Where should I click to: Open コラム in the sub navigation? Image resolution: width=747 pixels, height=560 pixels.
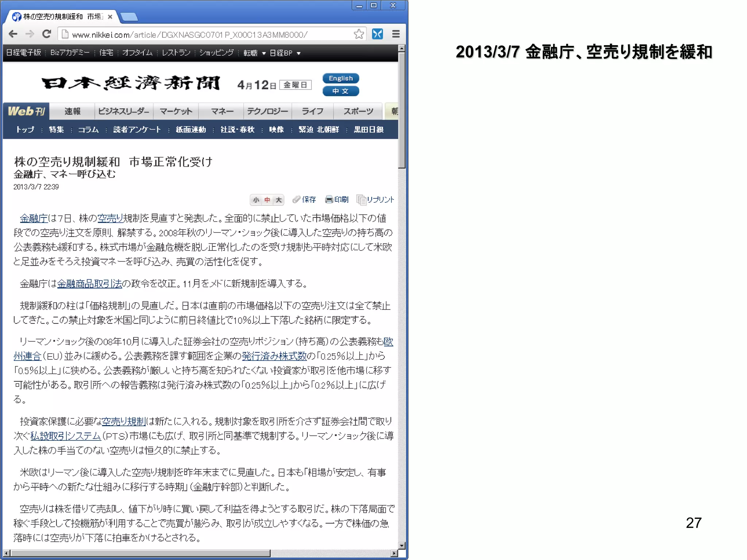click(x=88, y=129)
